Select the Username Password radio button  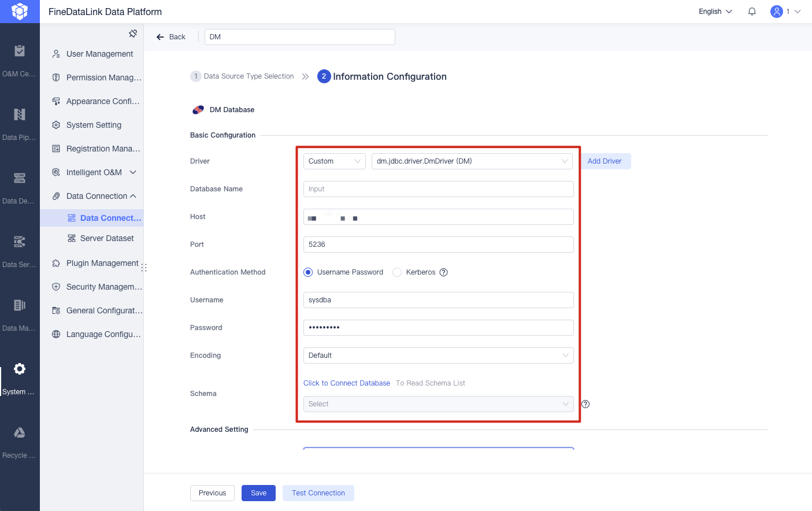click(x=308, y=272)
